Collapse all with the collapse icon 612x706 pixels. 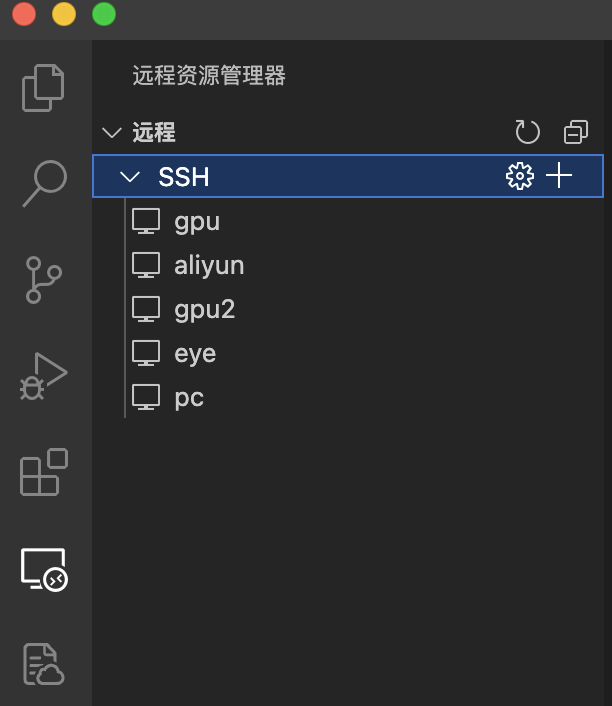coord(576,132)
